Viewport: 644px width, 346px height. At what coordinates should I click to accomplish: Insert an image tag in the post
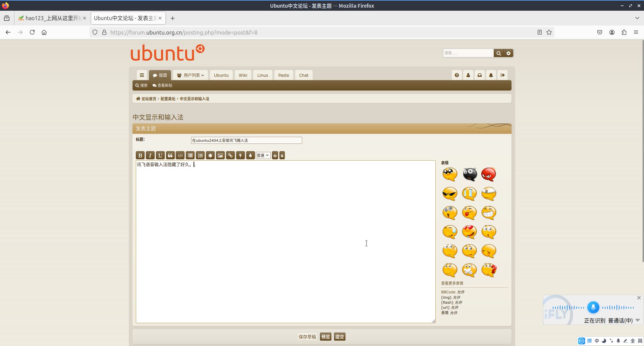click(x=220, y=155)
